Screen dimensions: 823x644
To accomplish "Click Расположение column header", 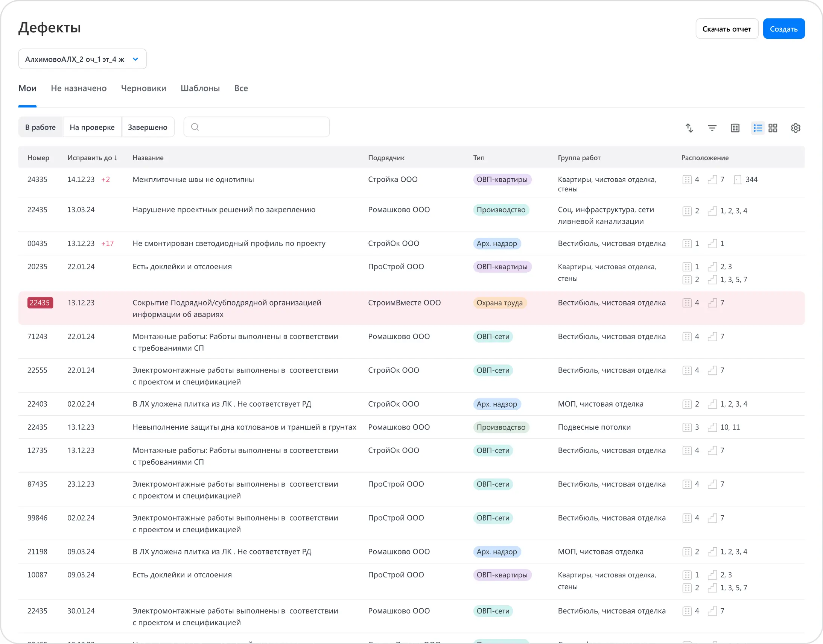I will [x=705, y=158].
